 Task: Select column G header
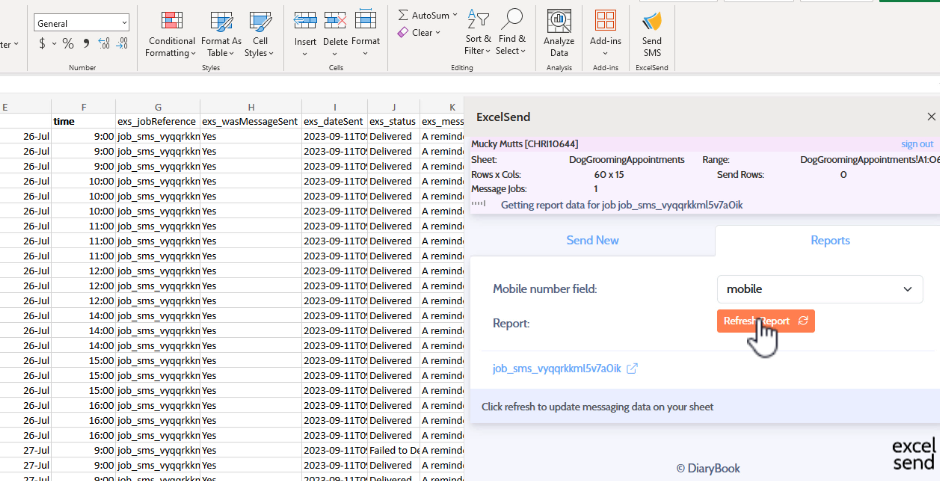[x=158, y=107]
